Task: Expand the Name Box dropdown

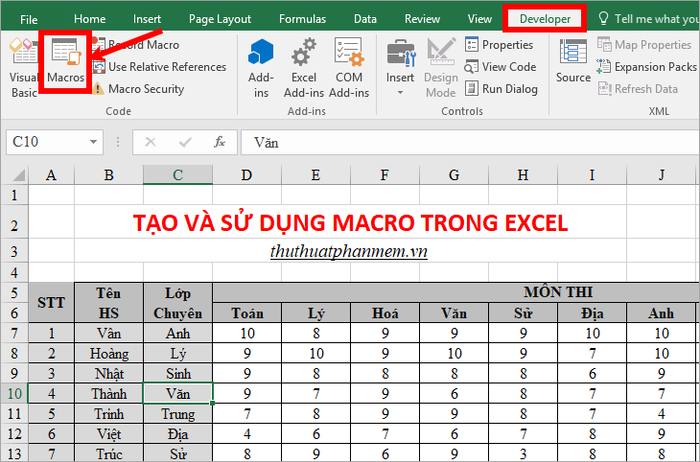Action: coord(93,142)
